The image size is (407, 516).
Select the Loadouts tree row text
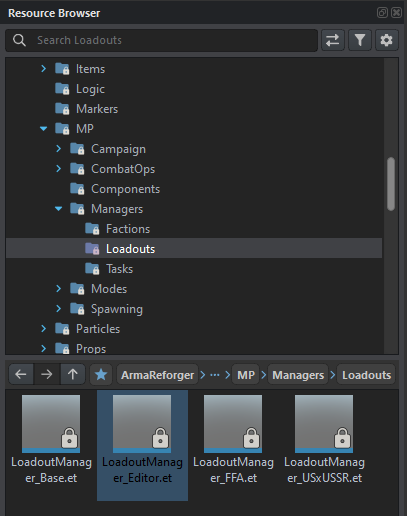130,249
